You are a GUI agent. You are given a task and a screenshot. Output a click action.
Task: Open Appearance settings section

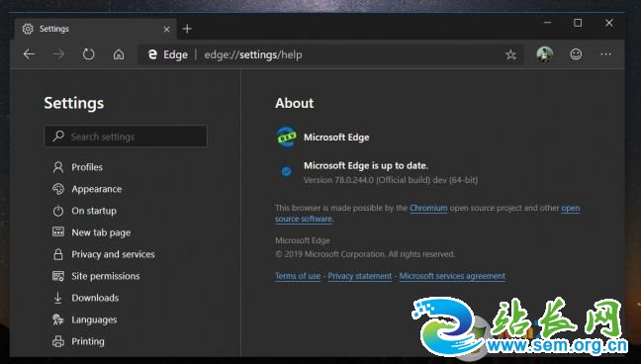(97, 189)
